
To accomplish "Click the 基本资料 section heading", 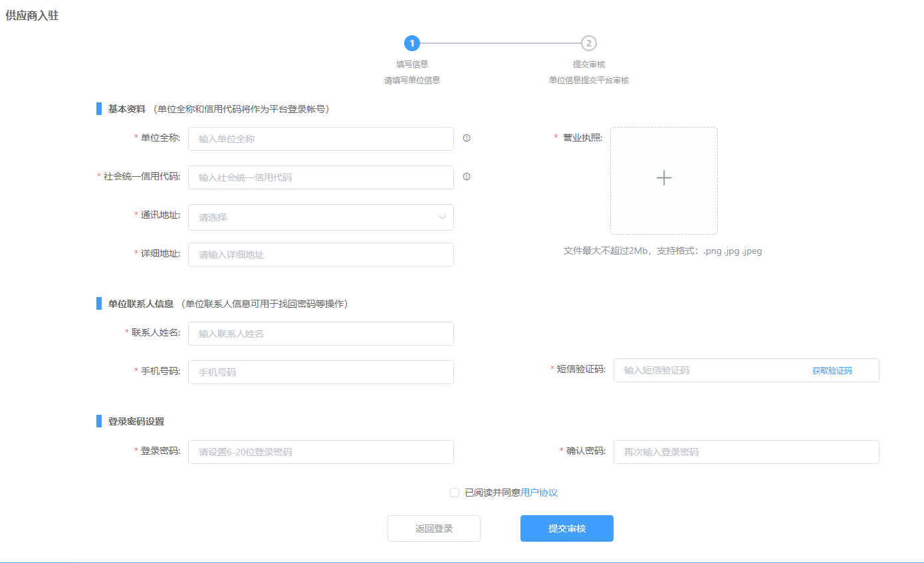I will 127,109.
